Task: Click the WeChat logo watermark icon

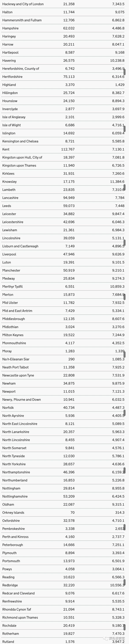Action: coord(106,638)
